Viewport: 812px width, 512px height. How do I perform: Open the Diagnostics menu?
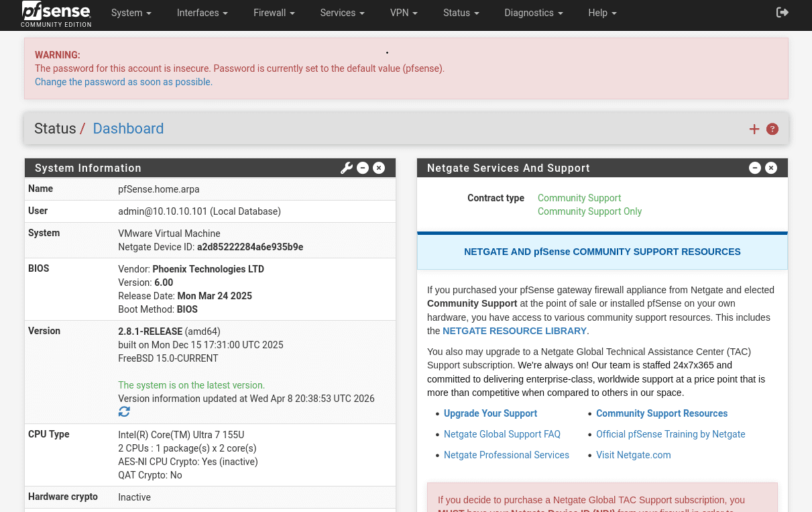(x=534, y=13)
